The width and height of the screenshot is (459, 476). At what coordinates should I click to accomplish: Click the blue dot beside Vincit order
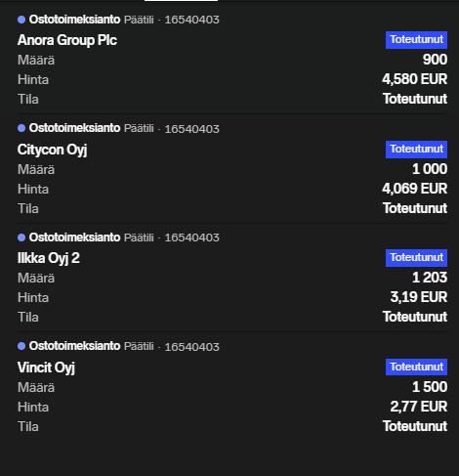(21, 346)
